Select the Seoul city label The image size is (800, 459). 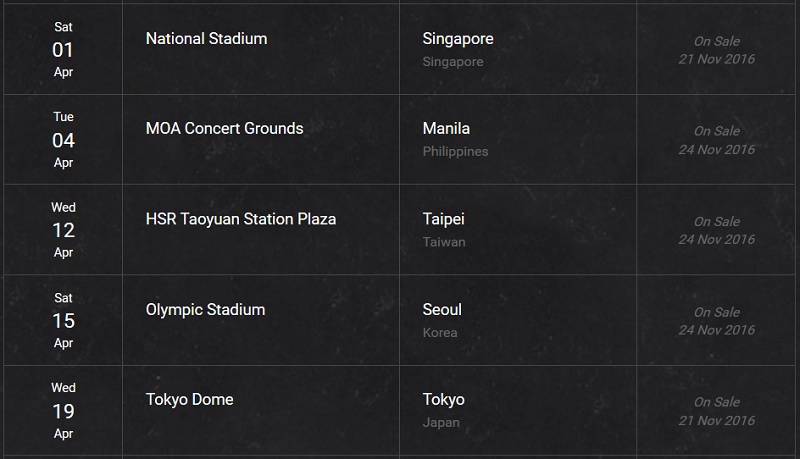click(x=442, y=310)
